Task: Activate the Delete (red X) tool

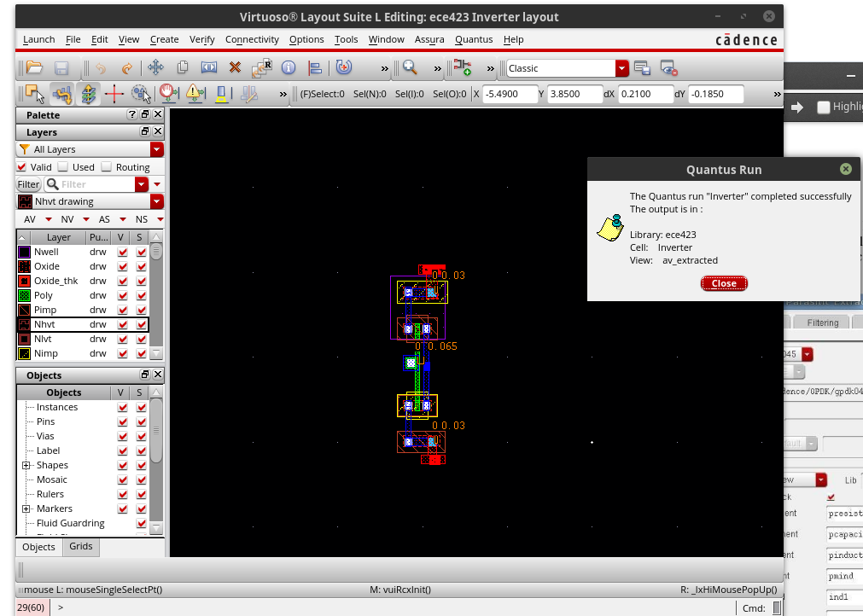Action: pyautogui.click(x=235, y=67)
